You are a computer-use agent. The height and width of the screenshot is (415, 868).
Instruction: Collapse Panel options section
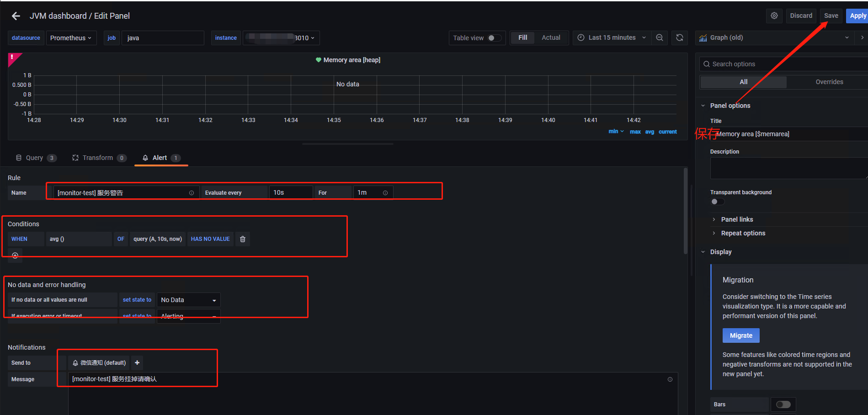(730, 106)
